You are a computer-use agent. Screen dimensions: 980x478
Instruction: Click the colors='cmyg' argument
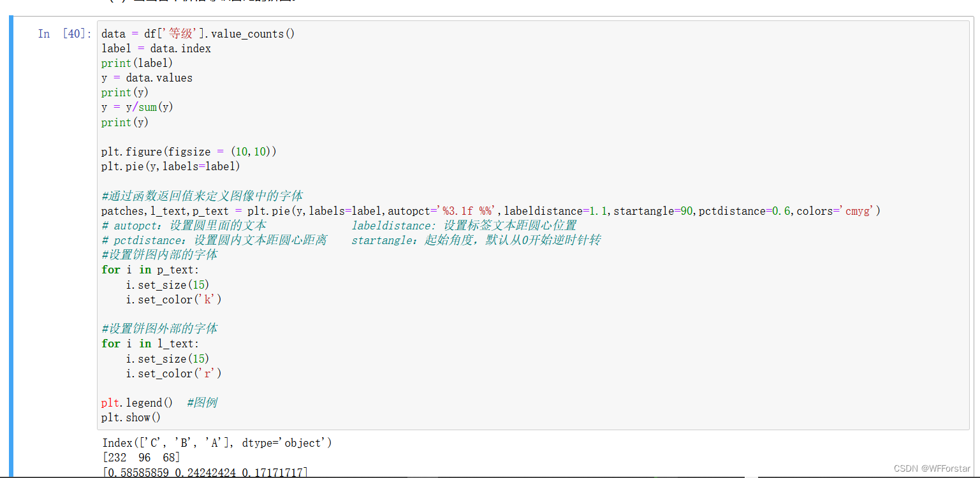click(x=835, y=210)
